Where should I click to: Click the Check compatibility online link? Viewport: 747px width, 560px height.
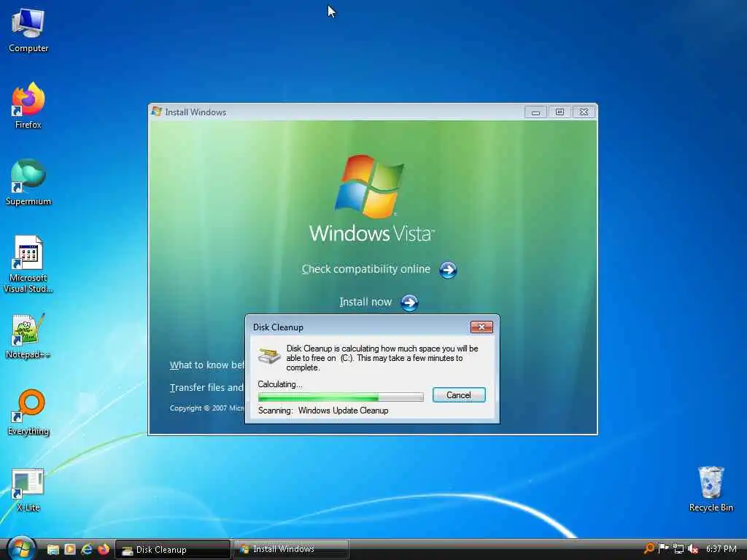[x=366, y=269]
